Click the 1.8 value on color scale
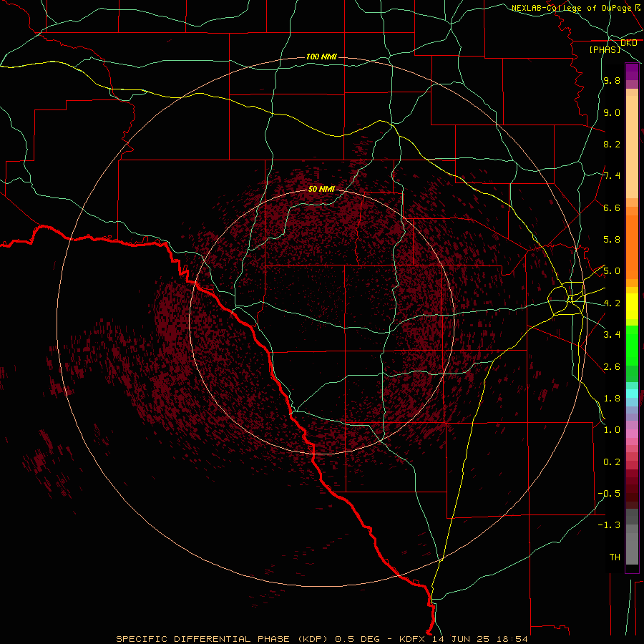 tap(612, 399)
